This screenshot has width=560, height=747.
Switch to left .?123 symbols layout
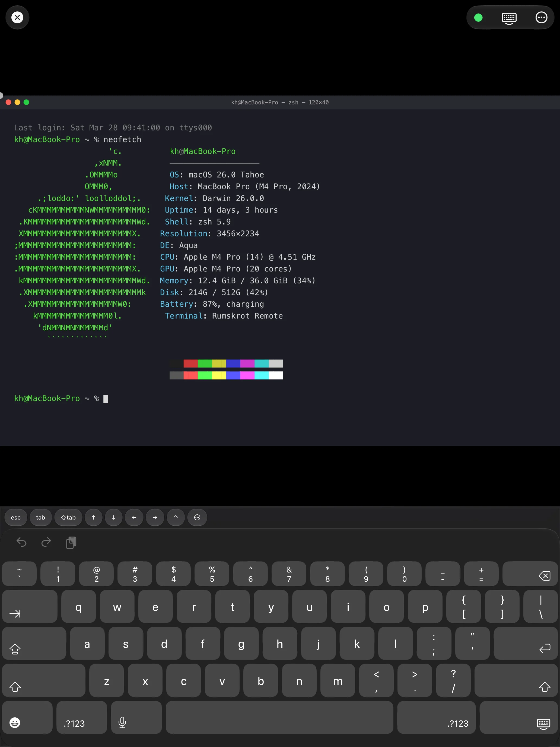click(x=82, y=717)
